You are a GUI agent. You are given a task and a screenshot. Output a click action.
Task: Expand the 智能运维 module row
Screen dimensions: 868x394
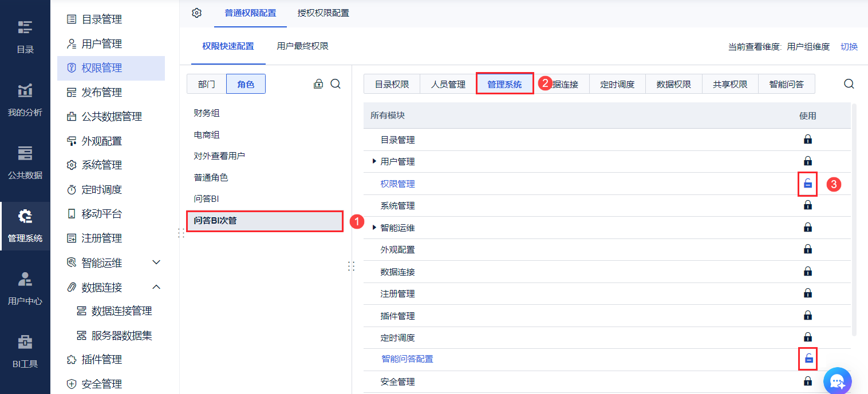click(374, 228)
